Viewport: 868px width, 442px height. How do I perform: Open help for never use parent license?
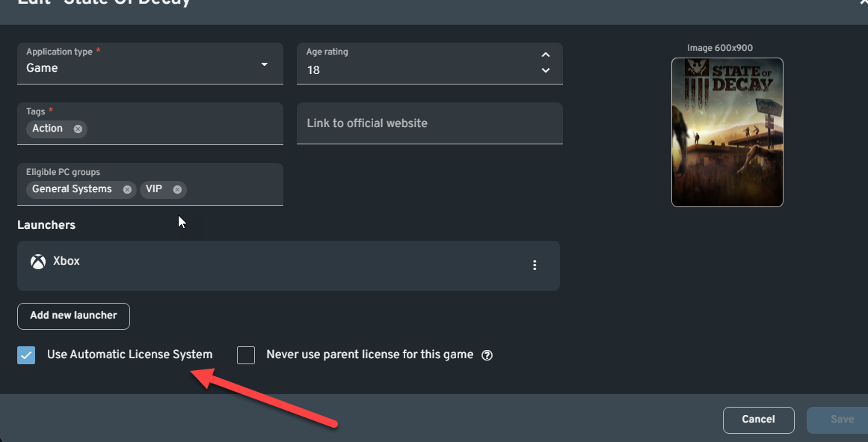pos(487,355)
